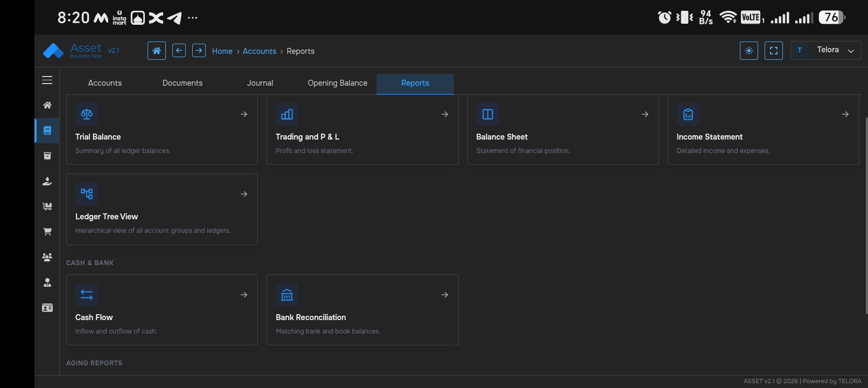Open the ID card icon in the sidebar
868x388 pixels.
47,308
